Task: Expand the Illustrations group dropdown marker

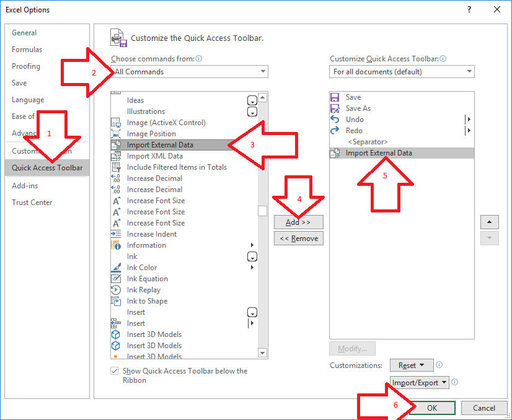Action: [x=252, y=112]
